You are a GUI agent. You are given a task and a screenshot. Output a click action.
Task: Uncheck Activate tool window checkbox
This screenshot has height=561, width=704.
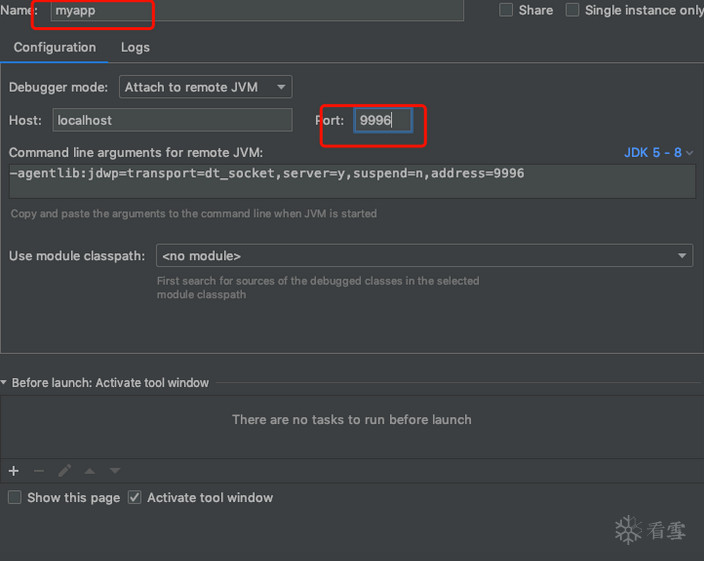pyautogui.click(x=135, y=498)
